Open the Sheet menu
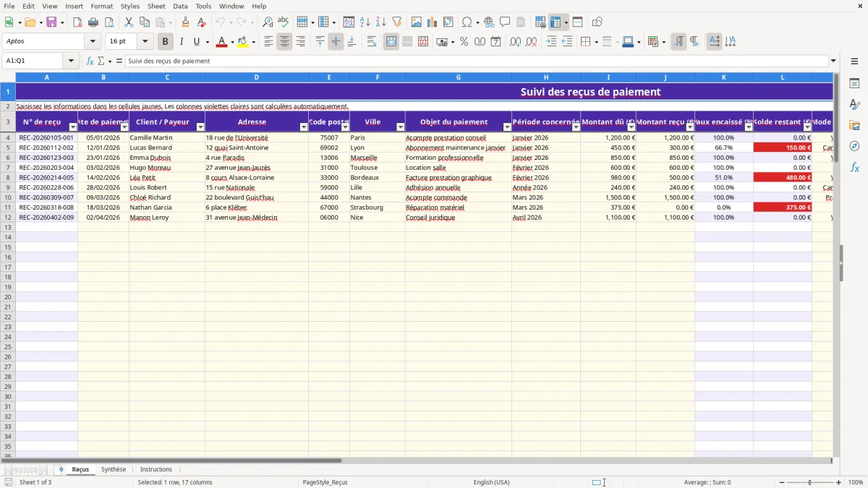 click(x=156, y=6)
